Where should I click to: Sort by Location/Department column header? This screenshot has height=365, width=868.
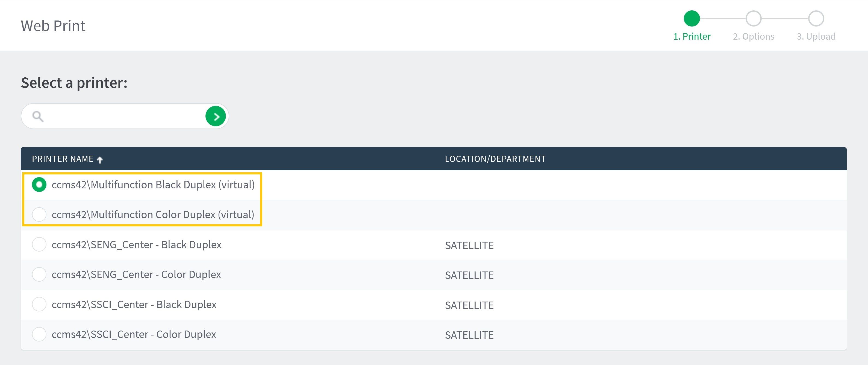click(x=495, y=159)
